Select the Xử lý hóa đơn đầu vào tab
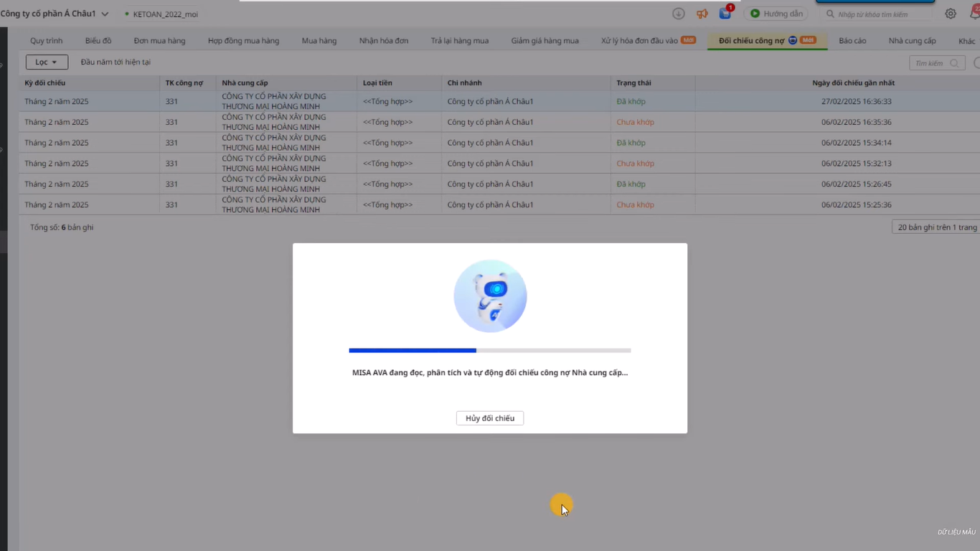This screenshot has width=980, height=551. click(639, 41)
